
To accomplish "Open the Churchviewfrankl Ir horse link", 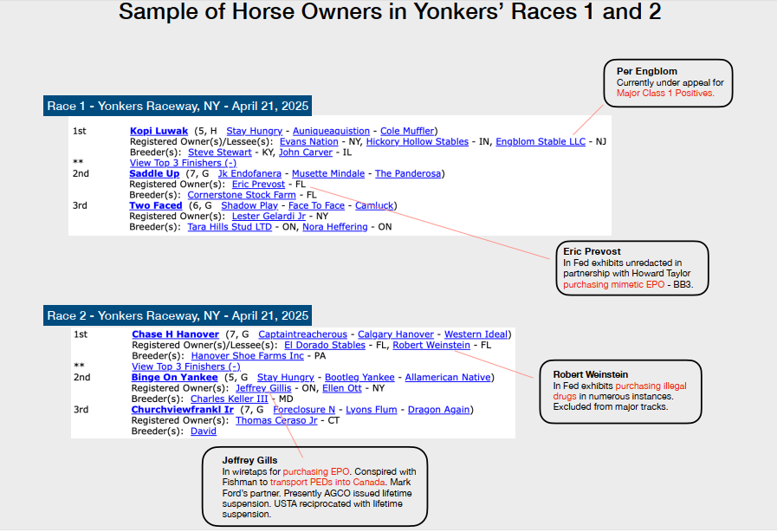I will 183,410.
